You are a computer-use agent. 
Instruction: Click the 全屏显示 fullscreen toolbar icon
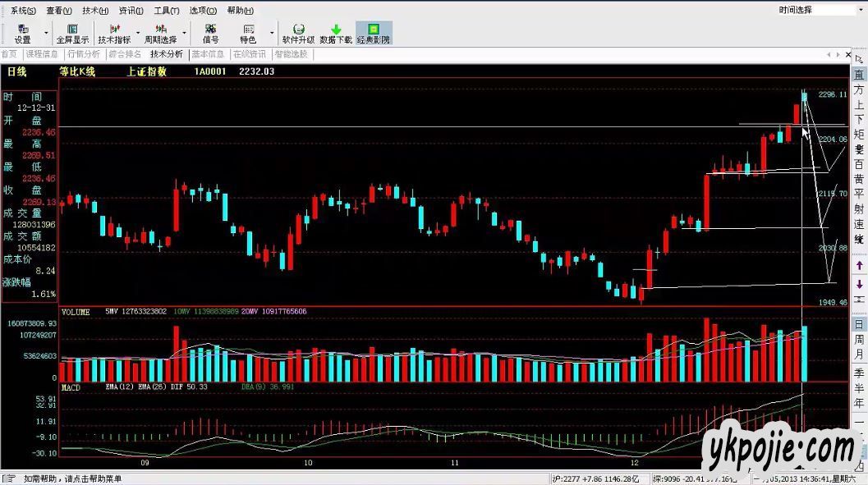[x=72, y=34]
